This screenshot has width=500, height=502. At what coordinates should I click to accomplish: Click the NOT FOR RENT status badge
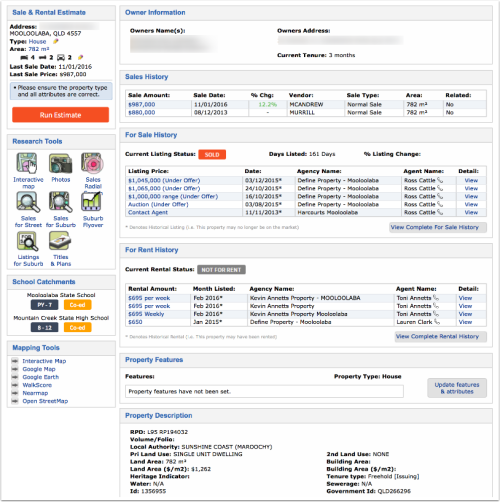coord(221,270)
